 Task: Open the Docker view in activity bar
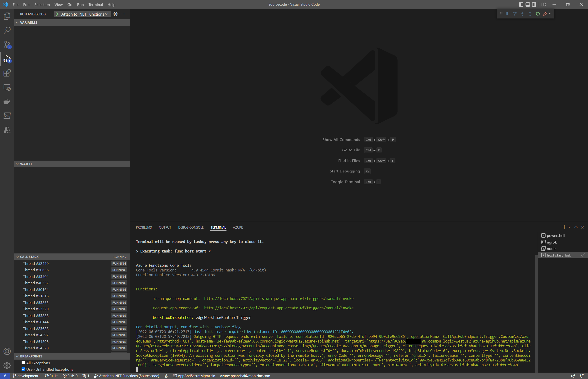(7, 101)
